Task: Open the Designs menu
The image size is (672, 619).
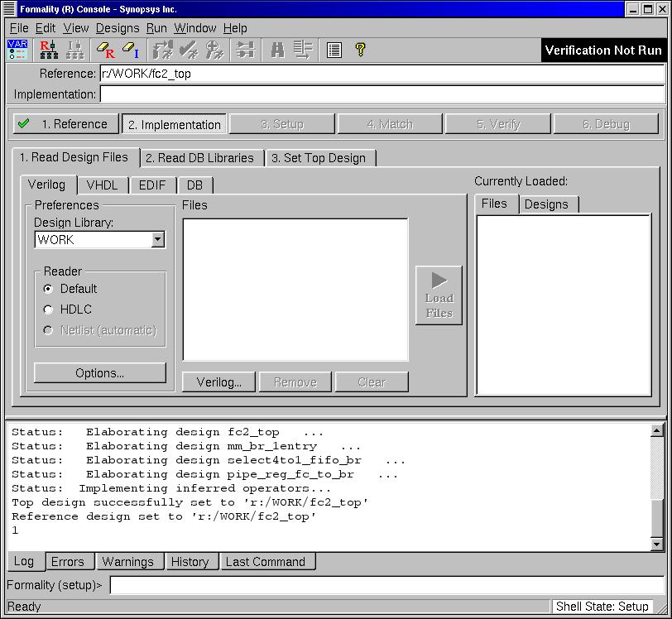Action: pos(118,28)
